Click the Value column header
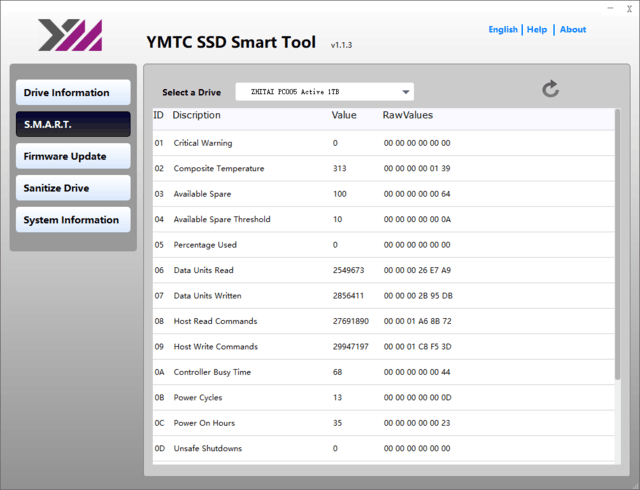 [344, 115]
